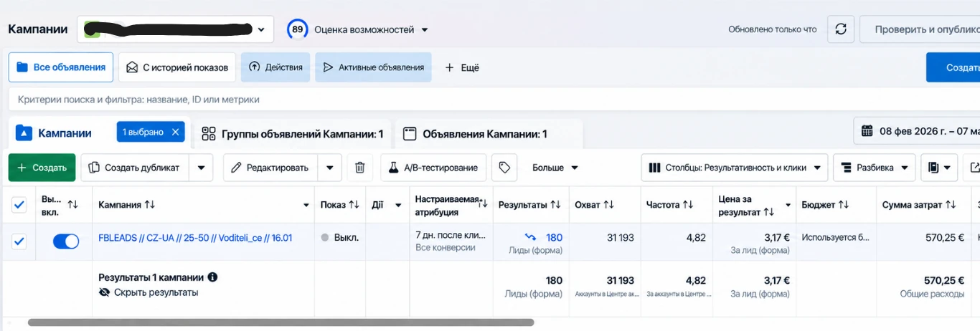Toggle the select-all header checkbox
The width and height of the screenshot is (980, 331).
pyautogui.click(x=19, y=206)
